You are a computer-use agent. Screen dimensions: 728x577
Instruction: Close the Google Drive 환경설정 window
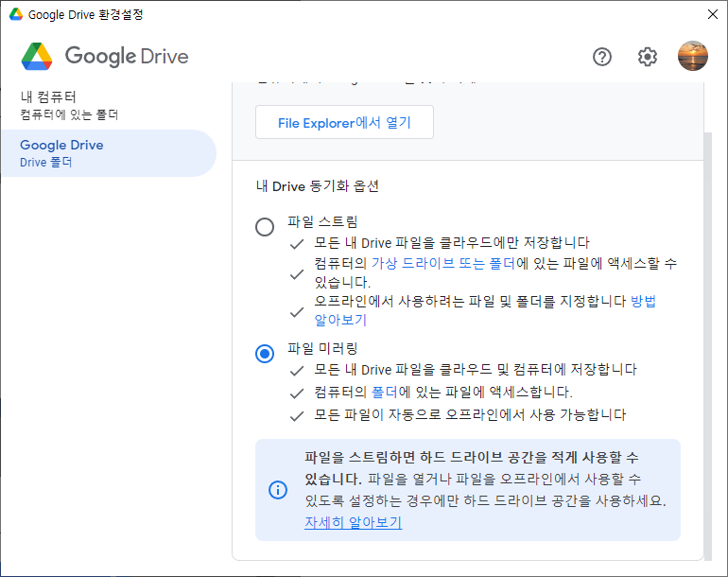[x=713, y=14]
